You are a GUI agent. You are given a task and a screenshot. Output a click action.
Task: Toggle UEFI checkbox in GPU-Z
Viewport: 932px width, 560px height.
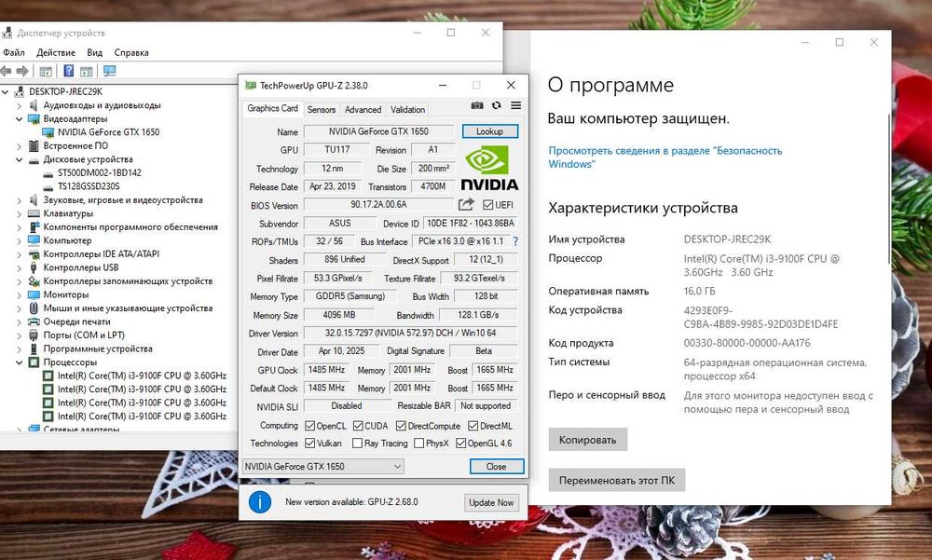488,205
